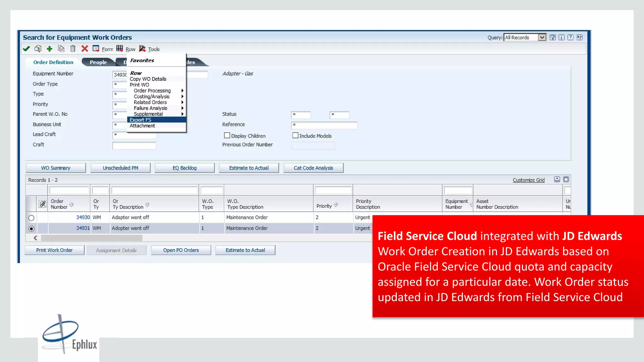Screen dimensions: 644x362
Task: Click the Equipment Number column filter field
Action: click(x=458, y=190)
